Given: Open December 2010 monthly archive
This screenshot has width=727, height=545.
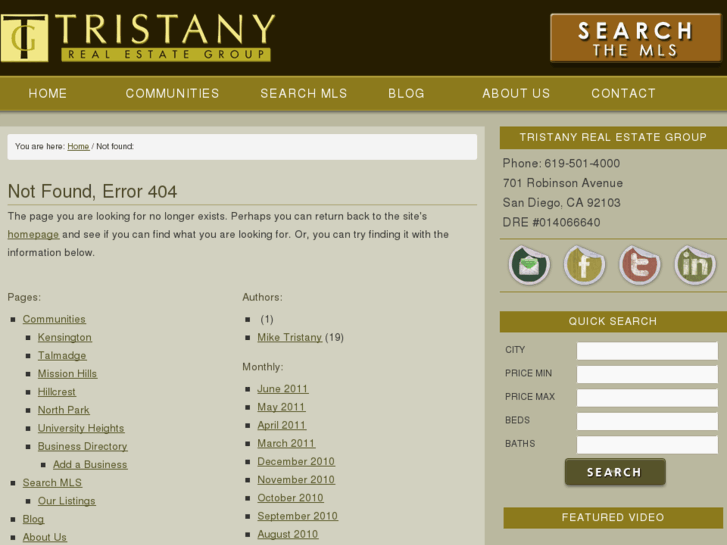Looking at the screenshot, I should [x=296, y=462].
